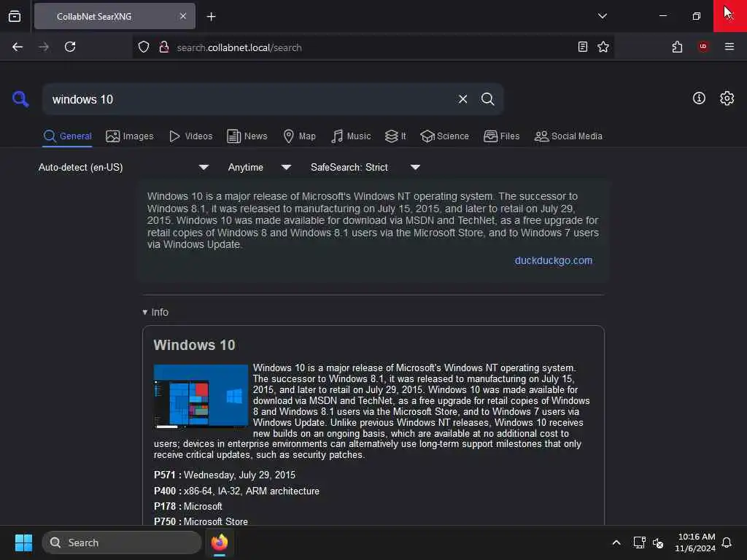747x560 pixels.
Task: Collapse the Info section
Action: [x=155, y=312]
